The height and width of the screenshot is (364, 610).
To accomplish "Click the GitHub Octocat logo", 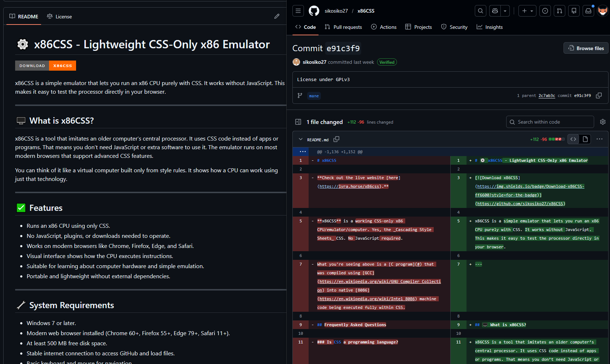I will click(314, 11).
